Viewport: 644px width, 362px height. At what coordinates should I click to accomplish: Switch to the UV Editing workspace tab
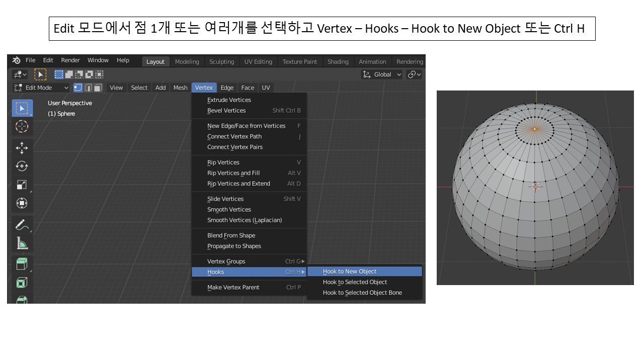tap(258, 62)
